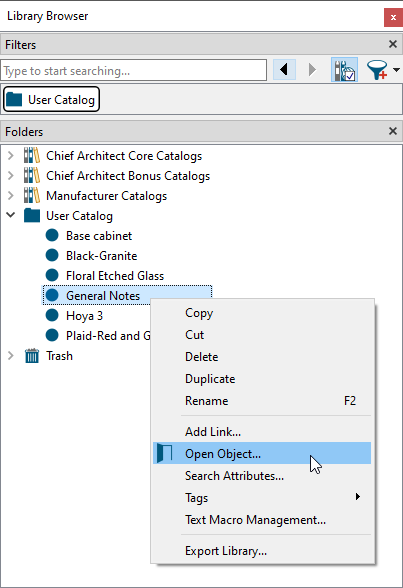Open the Tags submenu arrow
The height and width of the screenshot is (588, 403).
click(x=358, y=497)
